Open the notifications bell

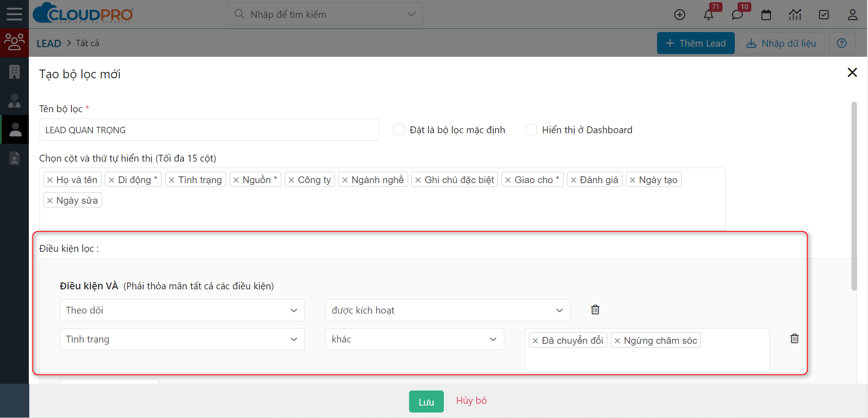coord(708,15)
